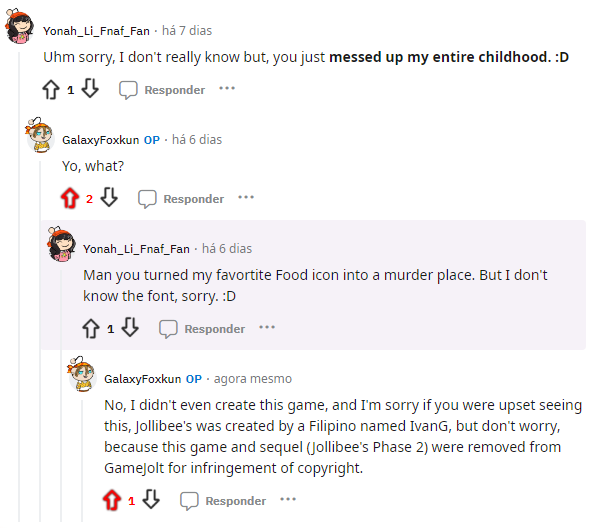612x528 pixels.
Task: Upvote Yonah_Li_Fnaf_Fan's childhood comment
Action: (x=51, y=90)
